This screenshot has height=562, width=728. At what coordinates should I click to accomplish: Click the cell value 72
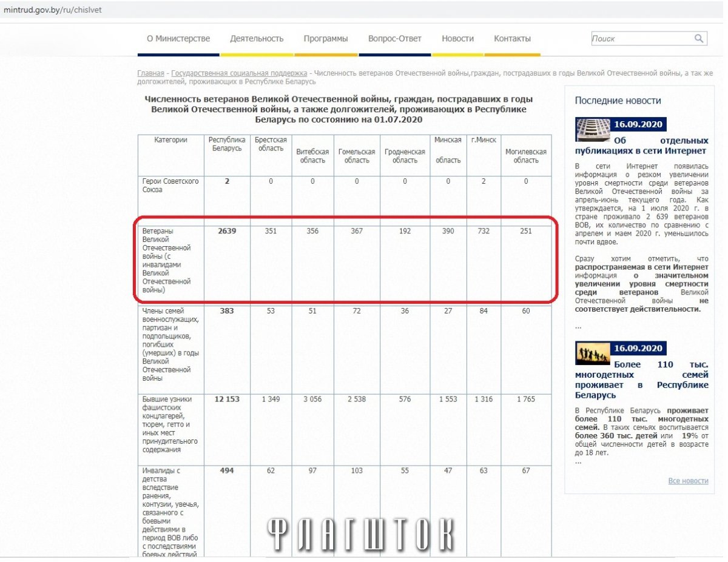point(357,311)
